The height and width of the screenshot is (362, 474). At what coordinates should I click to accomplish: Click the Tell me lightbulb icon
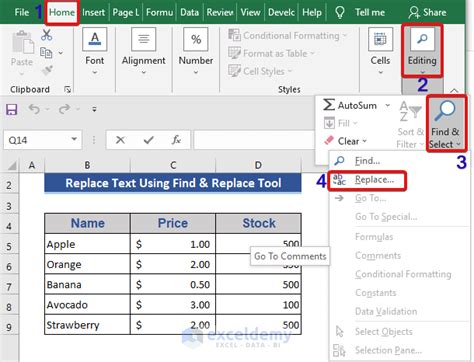tap(340, 12)
